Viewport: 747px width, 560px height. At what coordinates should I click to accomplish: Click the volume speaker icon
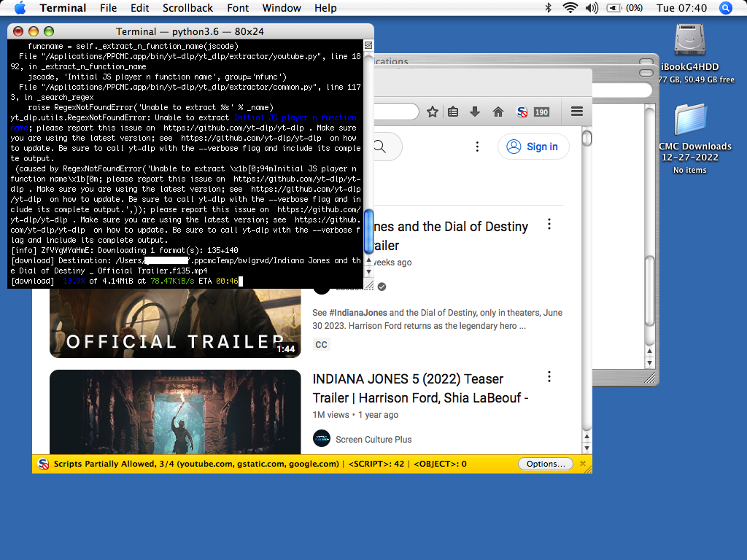point(592,7)
